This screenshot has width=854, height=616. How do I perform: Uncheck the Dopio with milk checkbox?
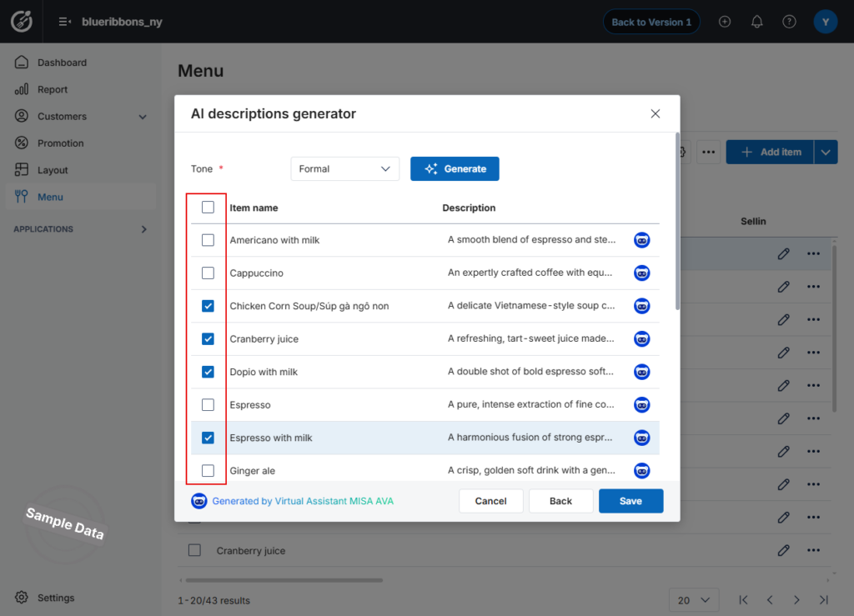tap(208, 372)
